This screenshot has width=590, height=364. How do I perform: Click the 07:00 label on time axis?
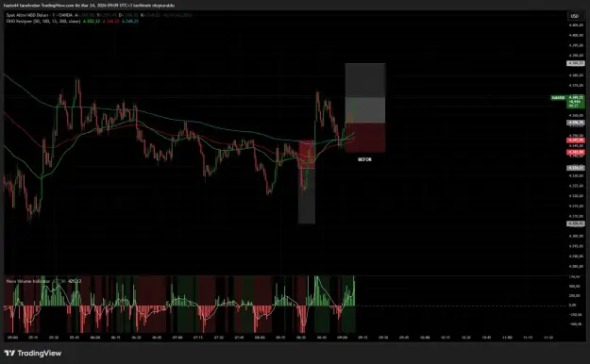[177, 338]
